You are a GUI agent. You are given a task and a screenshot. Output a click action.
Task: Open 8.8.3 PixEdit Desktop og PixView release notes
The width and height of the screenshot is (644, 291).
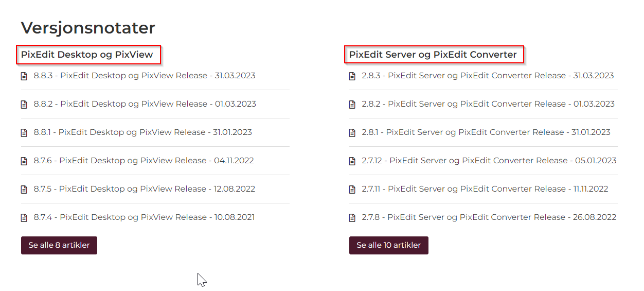145,76
